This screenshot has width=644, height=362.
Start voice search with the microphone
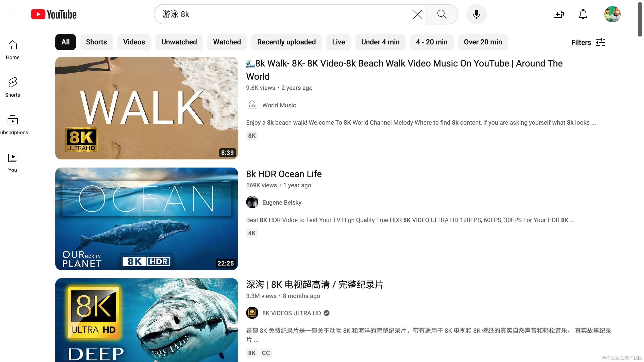tap(476, 14)
